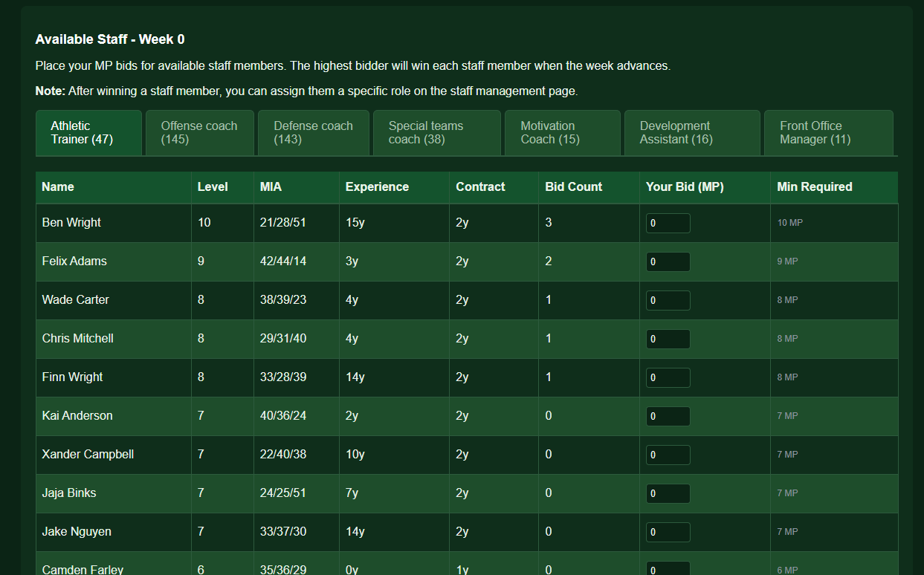Image resolution: width=924 pixels, height=575 pixels.
Task: Focus Xander Campbell's bid input
Action: 668,455
